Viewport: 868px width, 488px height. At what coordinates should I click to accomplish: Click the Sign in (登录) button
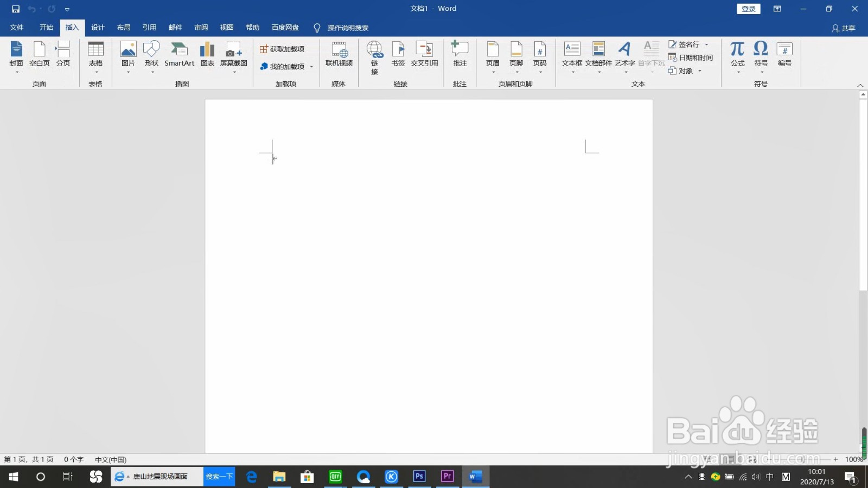(x=748, y=9)
